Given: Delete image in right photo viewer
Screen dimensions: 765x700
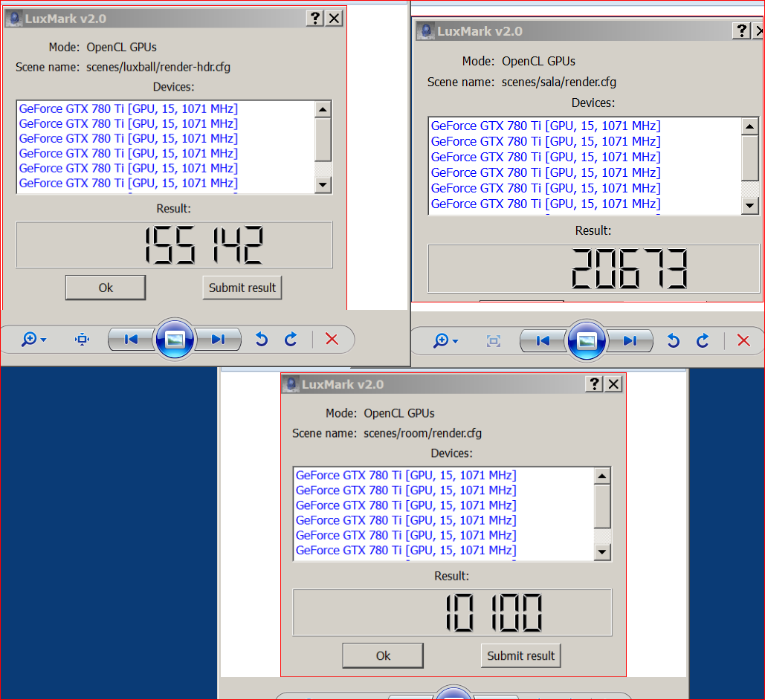Looking at the screenshot, I should pos(743,340).
